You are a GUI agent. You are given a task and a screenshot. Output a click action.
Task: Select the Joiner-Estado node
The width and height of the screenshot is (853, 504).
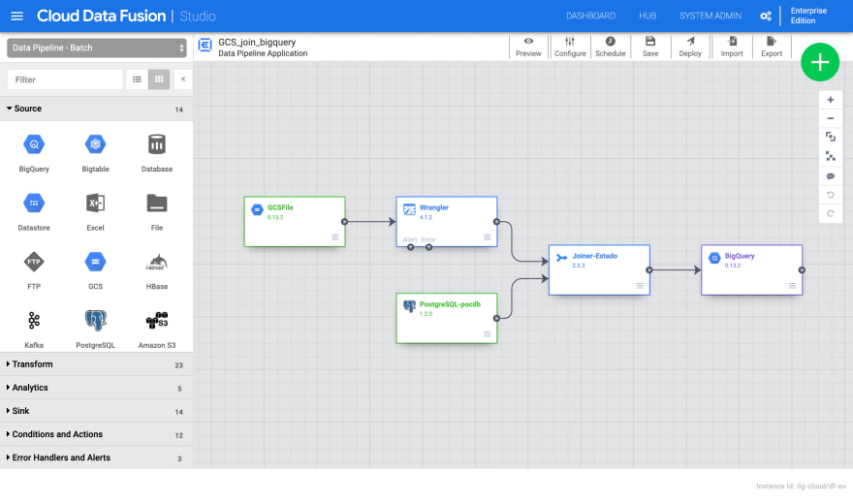point(599,270)
